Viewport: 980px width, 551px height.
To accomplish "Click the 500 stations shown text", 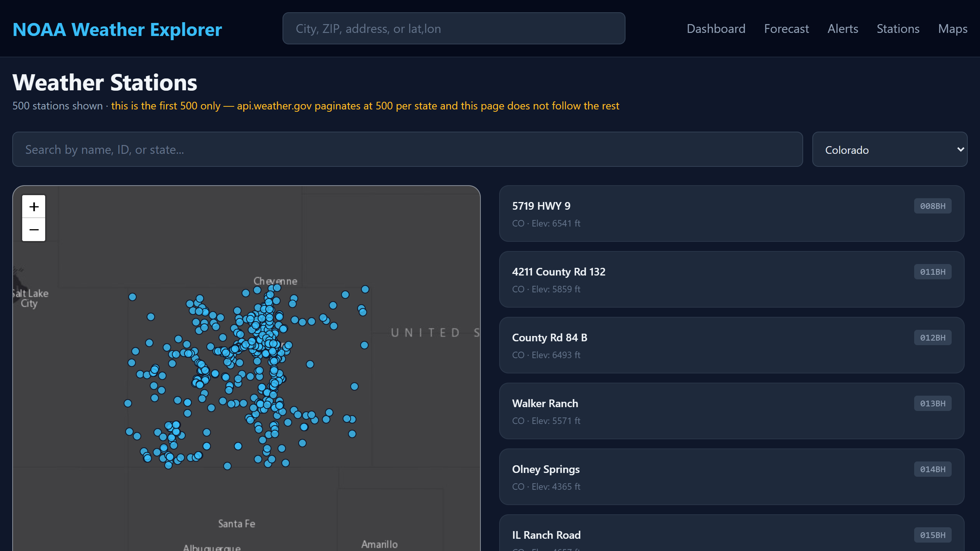I will pyautogui.click(x=57, y=106).
